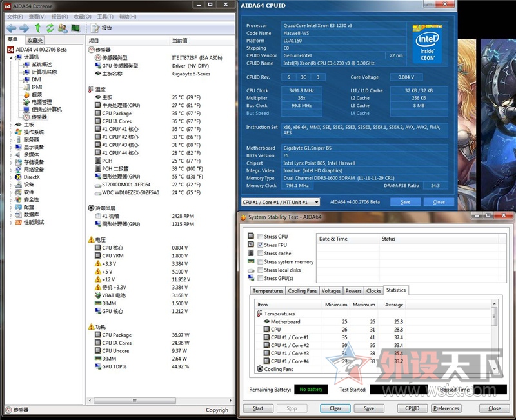Click the 报告 report icon in toolbar
This screenshot has height=420, width=516.
(95, 28)
